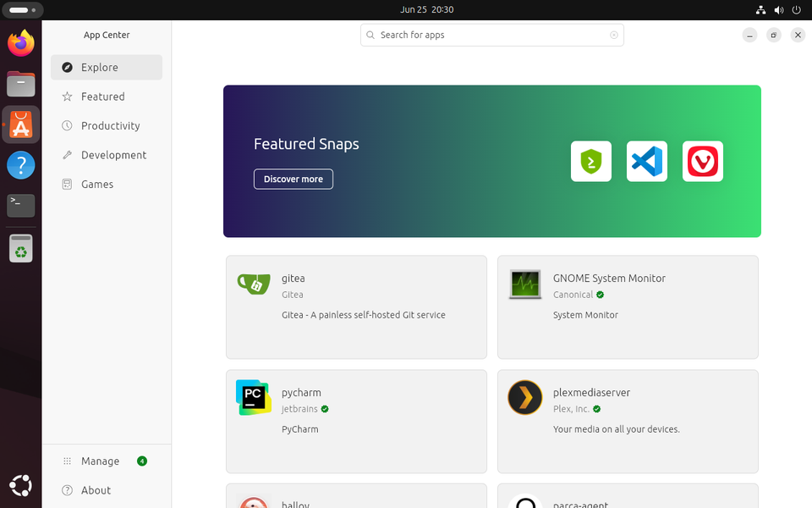Launch Terminal from the dock

[x=20, y=206]
